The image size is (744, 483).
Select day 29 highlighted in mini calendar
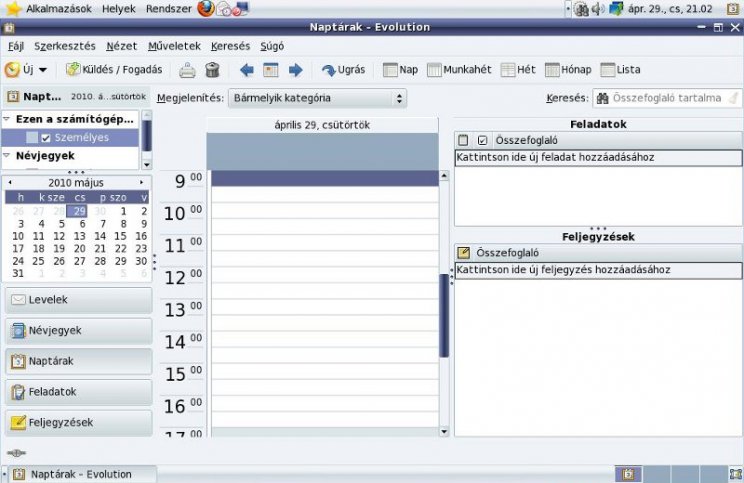77,211
